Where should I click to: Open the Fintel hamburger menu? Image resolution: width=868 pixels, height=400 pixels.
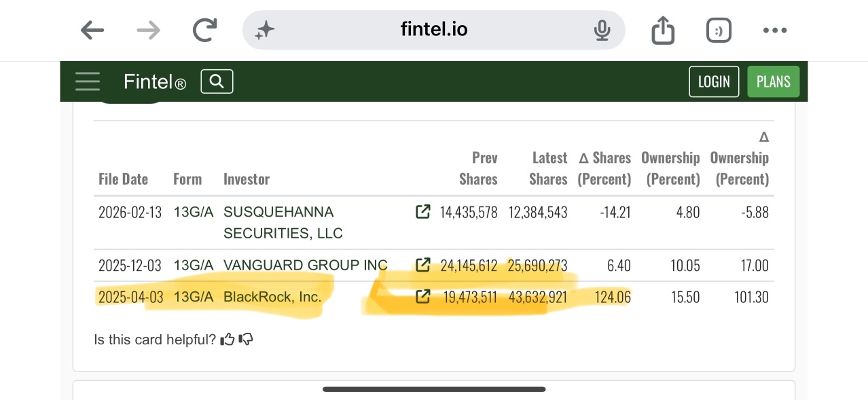(88, 81)
